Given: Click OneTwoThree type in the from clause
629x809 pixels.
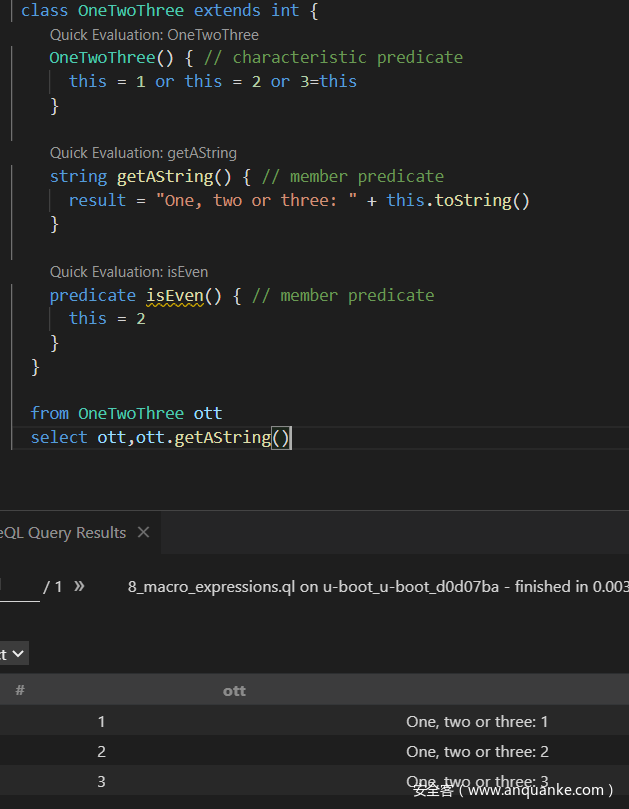Looking at the screenshot, I should point(131,413).
